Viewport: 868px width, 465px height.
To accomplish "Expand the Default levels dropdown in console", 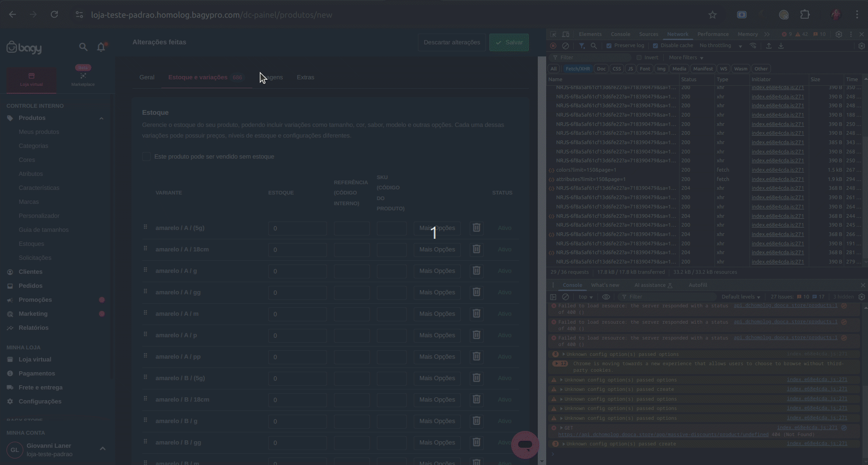I will [x=741, y=297].
